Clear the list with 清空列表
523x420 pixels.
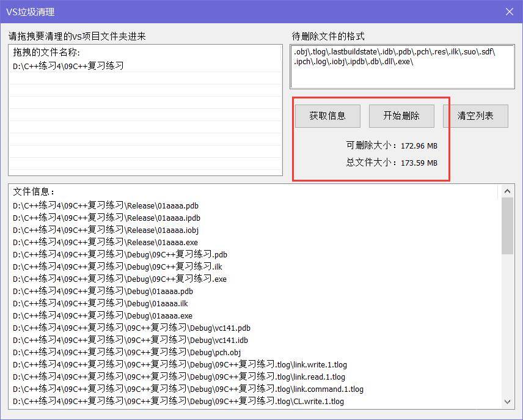pyautogui.click(x=475, y=116)
